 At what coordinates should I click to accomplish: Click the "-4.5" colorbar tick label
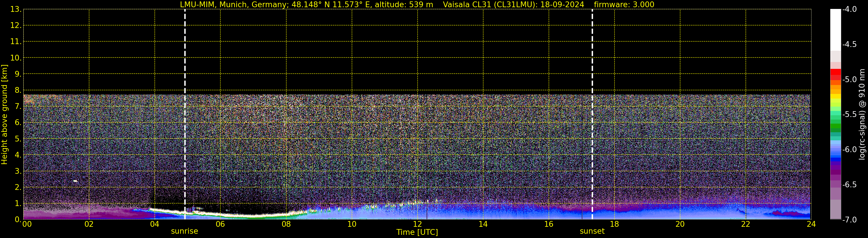pyautogui.click(x=849, y=44)
